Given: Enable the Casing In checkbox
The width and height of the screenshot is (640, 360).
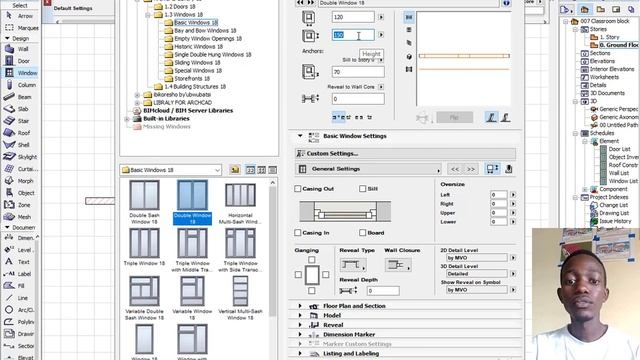Looking at the screenshot, I should [298, 233].
